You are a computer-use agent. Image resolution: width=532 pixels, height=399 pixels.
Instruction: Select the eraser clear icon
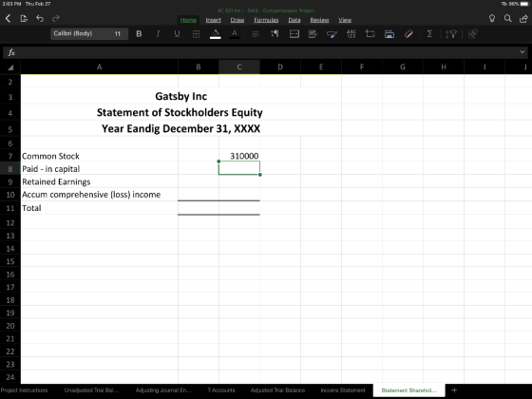click(x=408, y=33)
